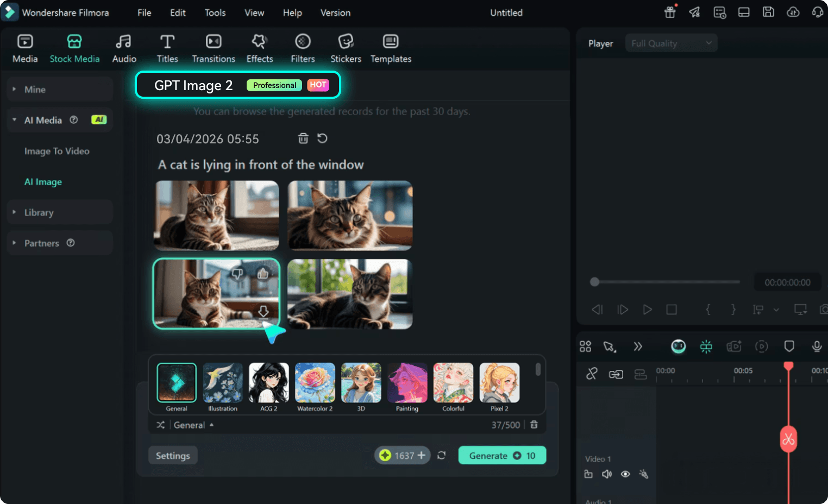
Task: Click the Video 1 track effects icon
Action: [644, 474]
